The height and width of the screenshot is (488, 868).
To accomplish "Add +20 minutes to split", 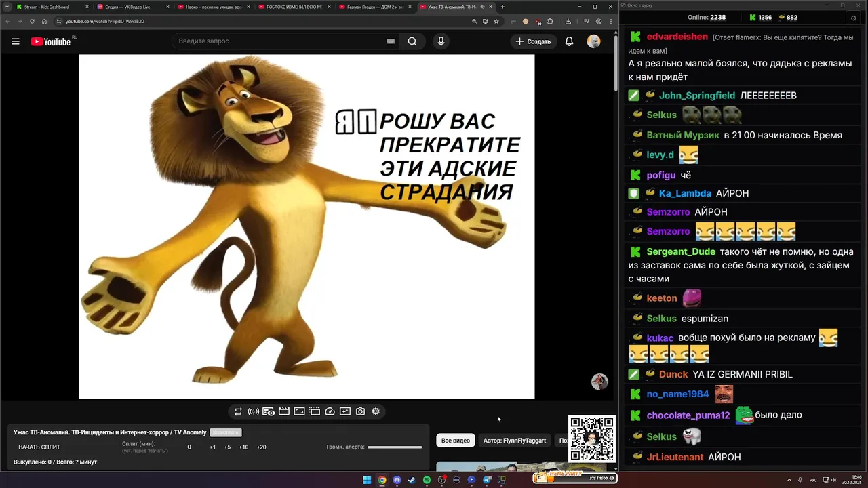I will coord(261,447).
